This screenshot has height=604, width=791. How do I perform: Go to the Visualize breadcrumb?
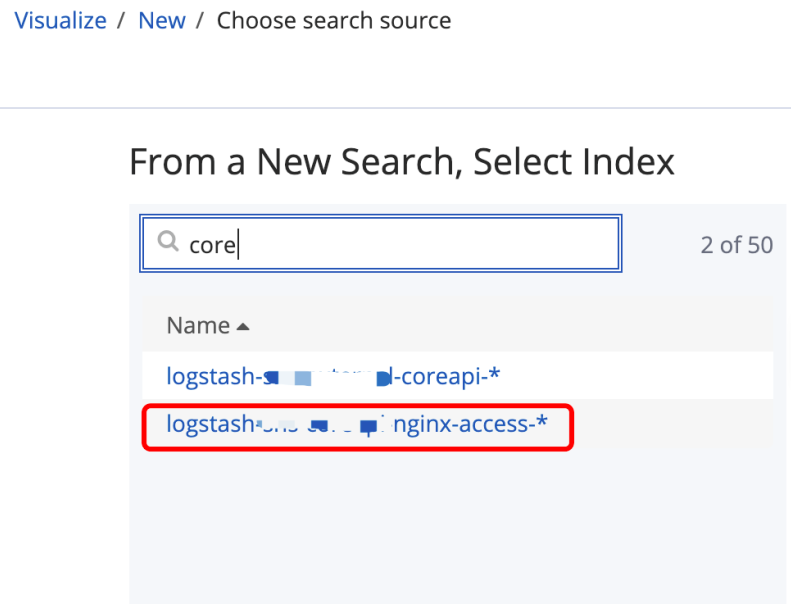tap(60, 20)
